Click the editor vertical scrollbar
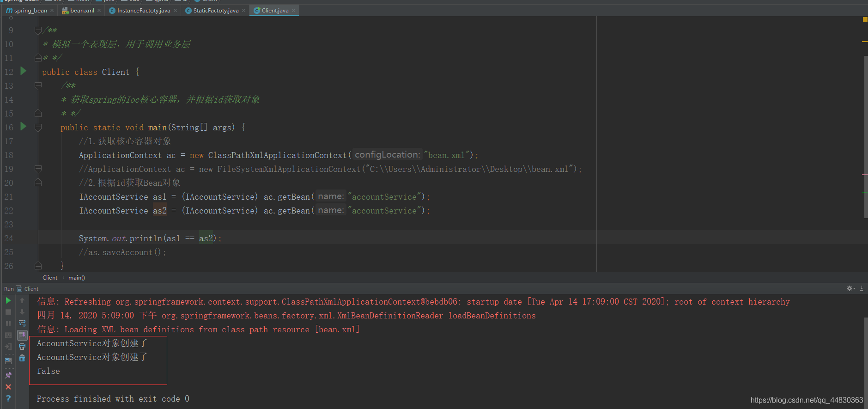868x409 pixels. 866,137
